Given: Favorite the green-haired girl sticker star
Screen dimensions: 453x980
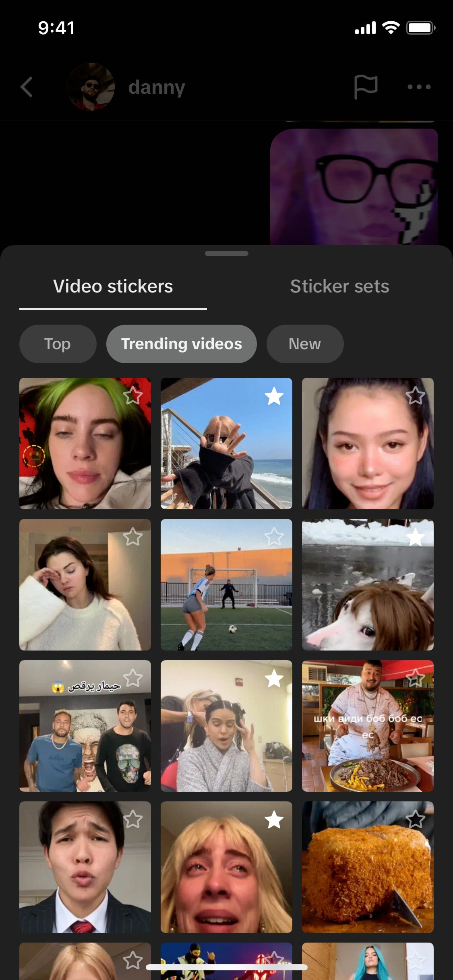Looking at the screenshot, I should point(133,396).
